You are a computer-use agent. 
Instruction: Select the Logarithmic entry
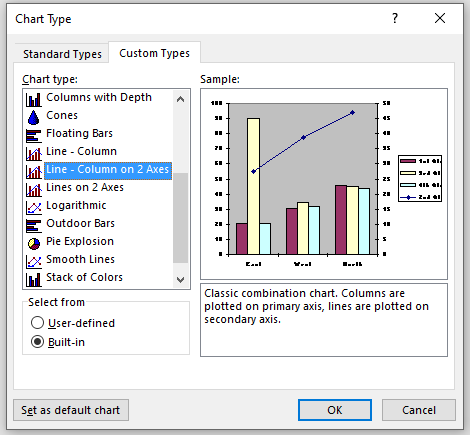(76, 205)
